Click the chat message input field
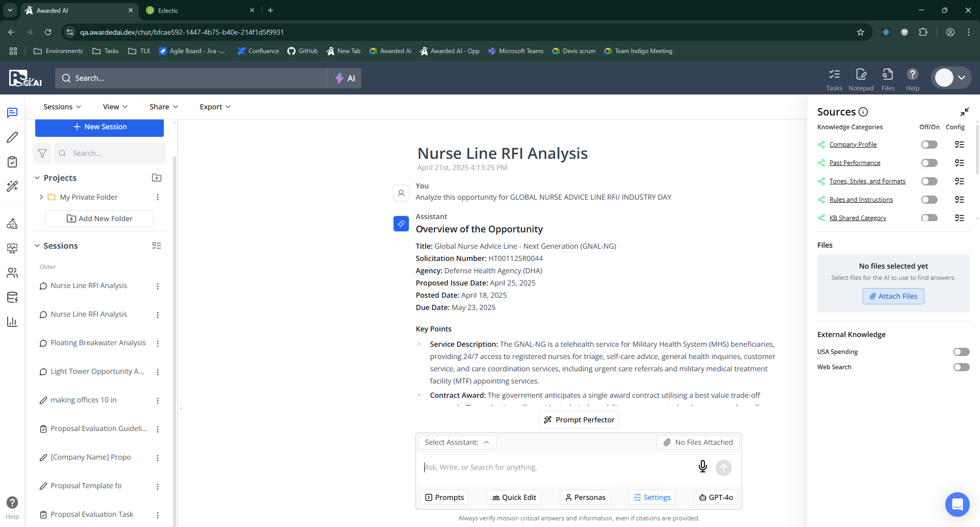Image resolution: width=980 pixels, height=527 pixels. (556, 467)
